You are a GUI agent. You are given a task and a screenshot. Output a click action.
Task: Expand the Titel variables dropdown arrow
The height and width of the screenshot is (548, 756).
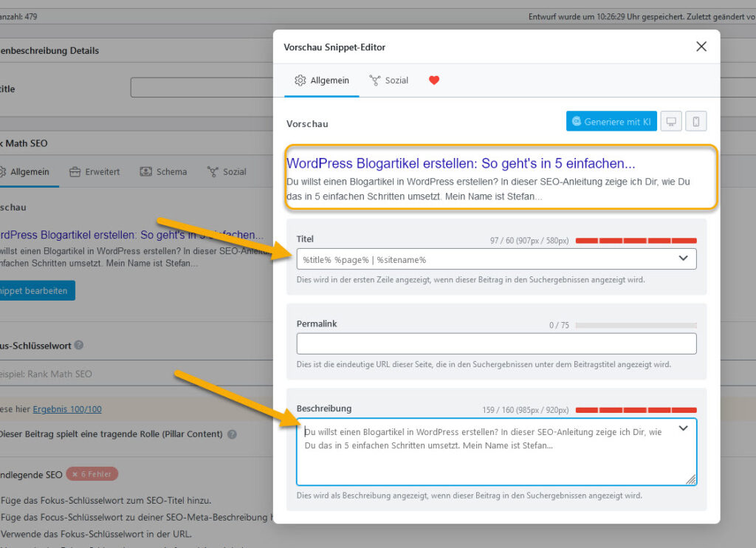click(683, 258)
